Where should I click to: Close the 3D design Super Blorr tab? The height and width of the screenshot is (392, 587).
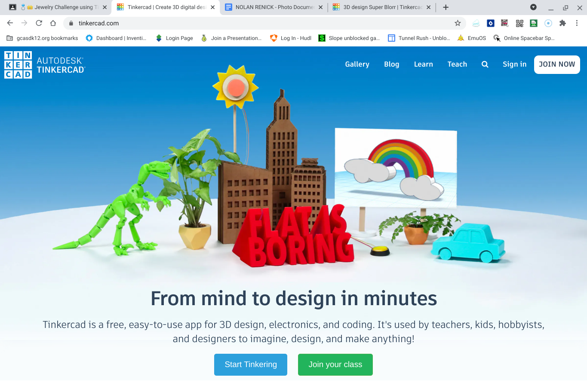428,7
